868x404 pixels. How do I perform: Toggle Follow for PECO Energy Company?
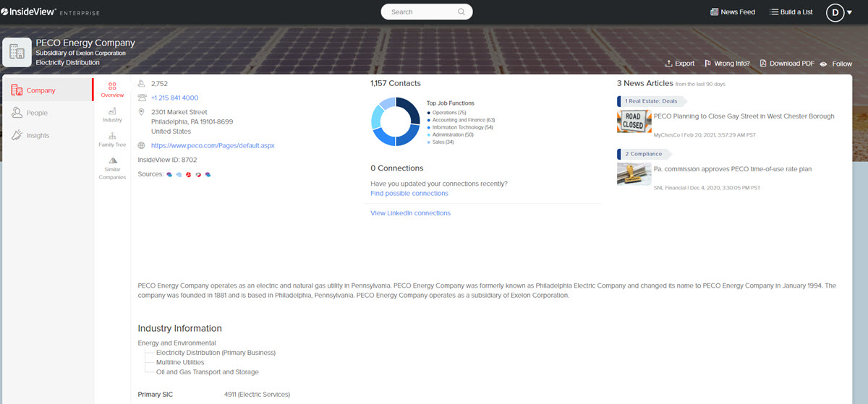click(836, 64)
